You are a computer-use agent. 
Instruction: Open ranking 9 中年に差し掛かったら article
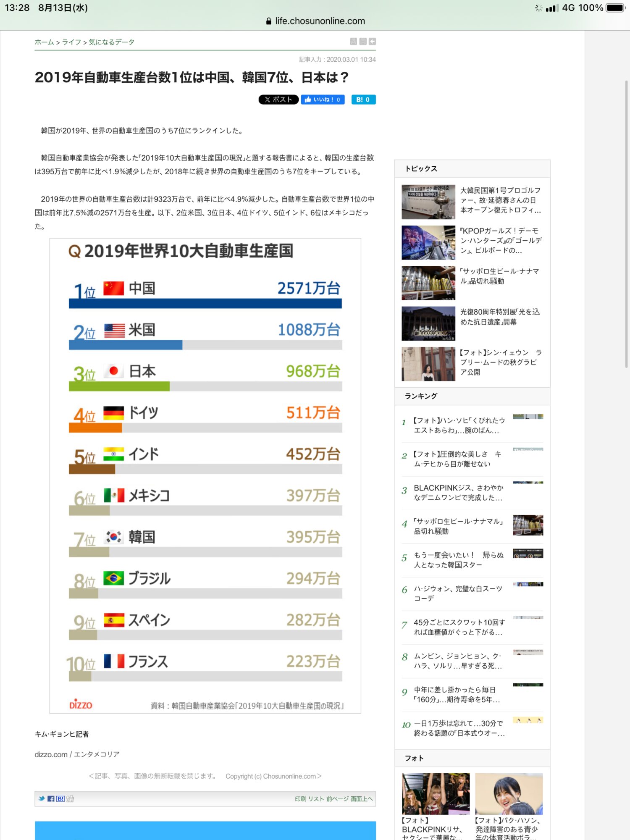[457, 694]
